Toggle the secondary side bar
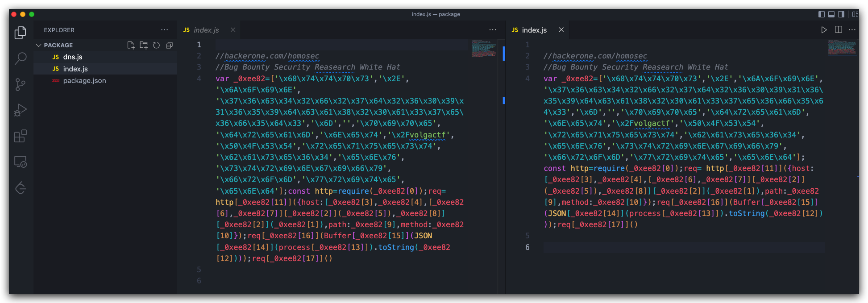This screenshot has height=303, width=868. [841, 14]
